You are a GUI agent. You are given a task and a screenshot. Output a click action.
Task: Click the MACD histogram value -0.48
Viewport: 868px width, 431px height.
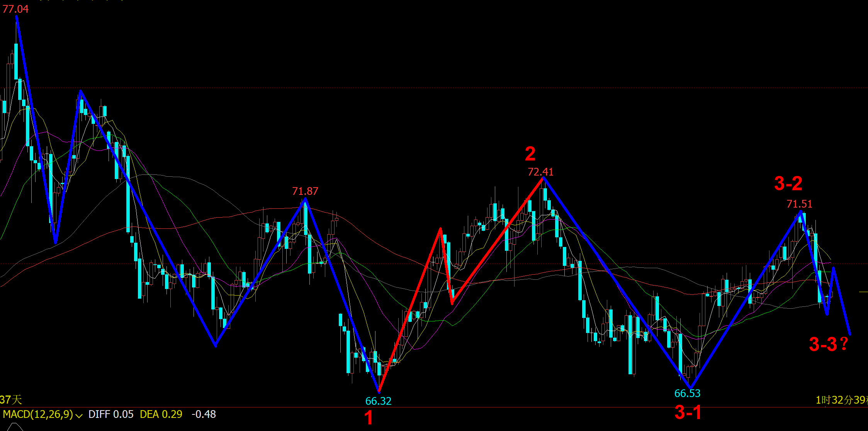point(204,414)
